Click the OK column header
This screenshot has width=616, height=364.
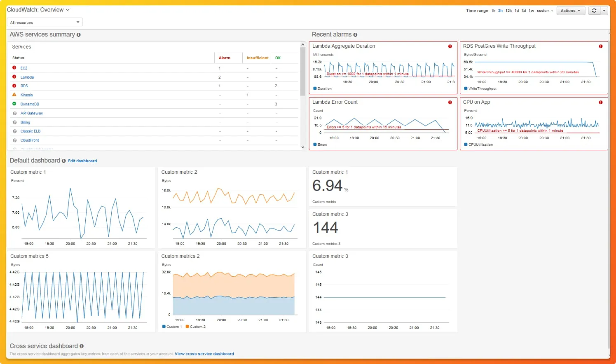click(x=278, y=58)
